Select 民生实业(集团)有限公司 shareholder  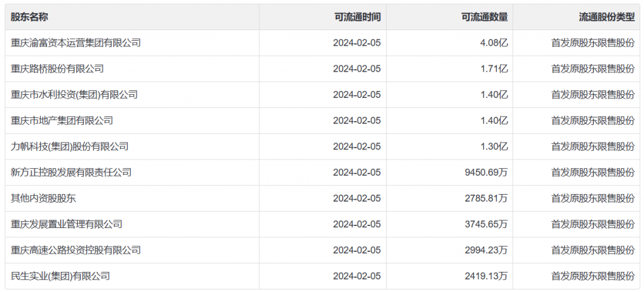[x=60, y=276]
